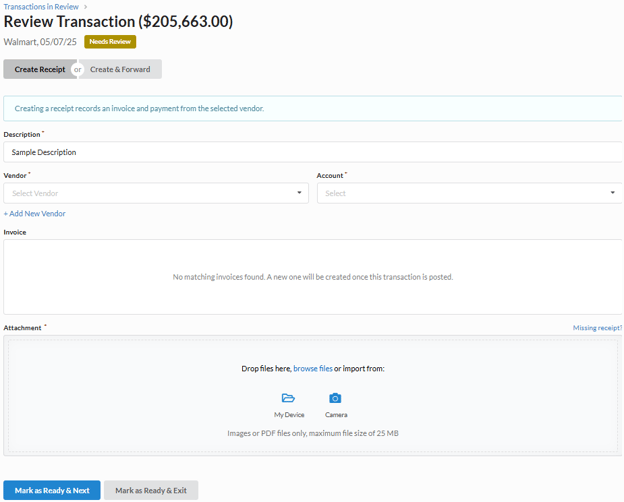Click the Needs Review status badge

pos(110,42)
